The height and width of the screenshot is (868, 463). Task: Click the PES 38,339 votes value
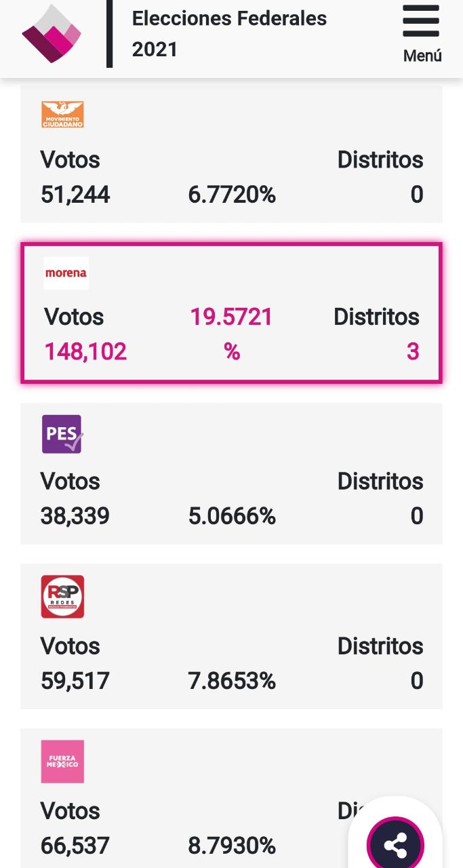point(75,517)
